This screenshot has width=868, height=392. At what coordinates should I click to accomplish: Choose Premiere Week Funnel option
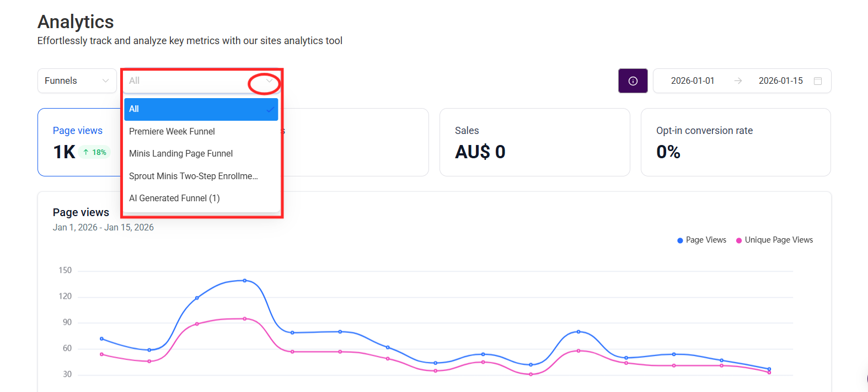pos(172,131)
